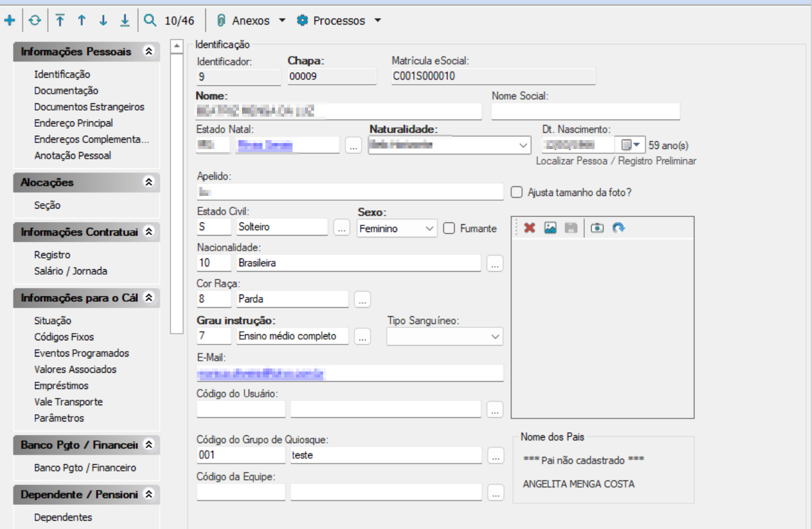This screenshot has width=812, height=529.
Task: Rotate the photo with the blue arrow
Action: 619,228
